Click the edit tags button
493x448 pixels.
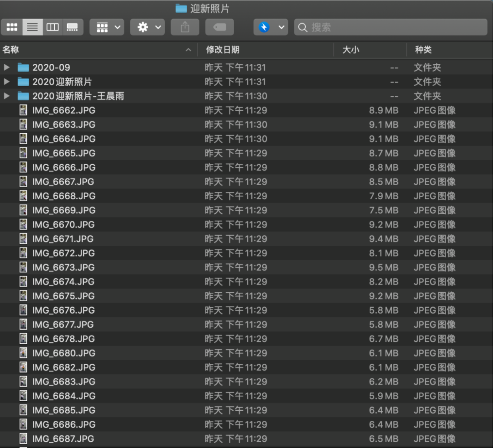(220, 27)
